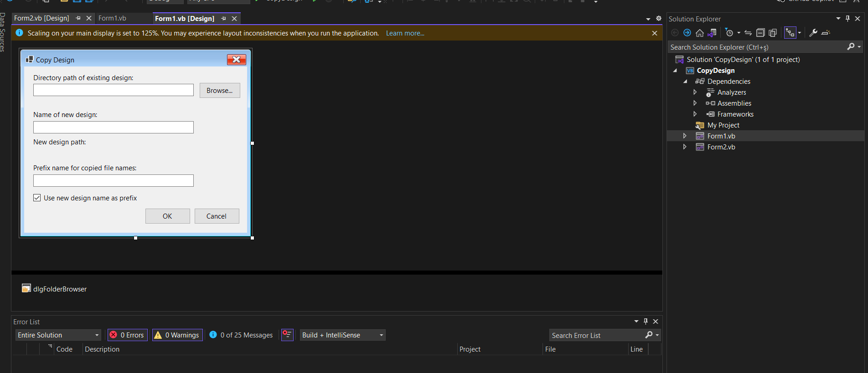868x373 pixels.
Task: Click the Show All Files icon
Action: click(773, 33)
